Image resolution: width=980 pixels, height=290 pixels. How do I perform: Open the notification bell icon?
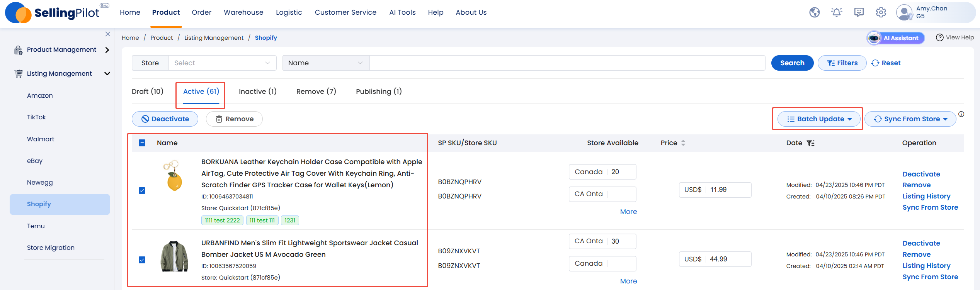coord(837,12)
